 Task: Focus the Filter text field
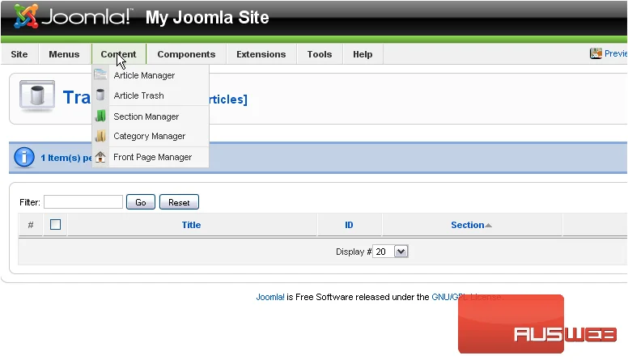(x=83, y=202)
